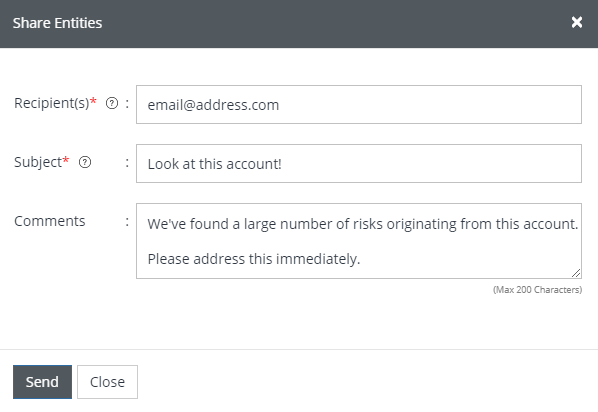
Task: Close the Share Entities dialog with X
Action: [577, 23]
